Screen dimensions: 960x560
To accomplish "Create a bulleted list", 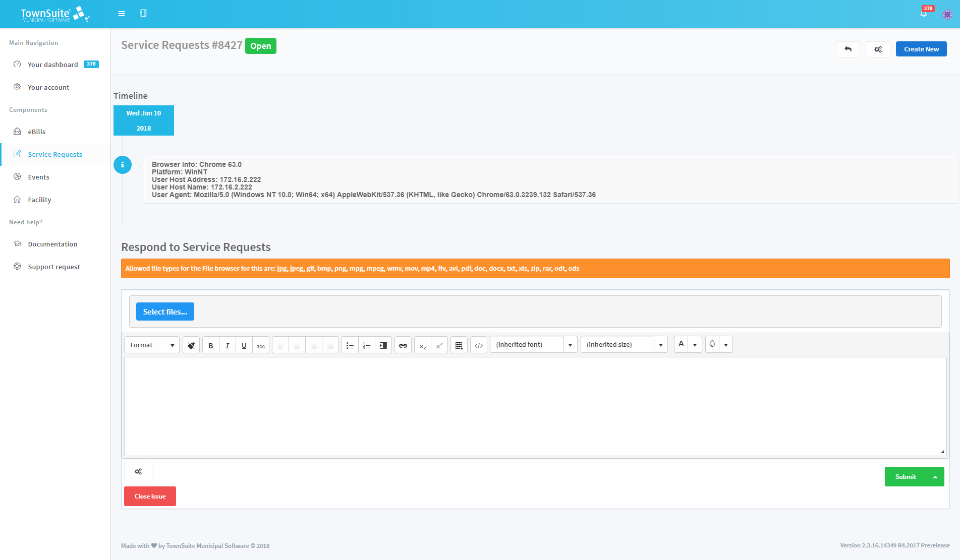I will (350, 345).
